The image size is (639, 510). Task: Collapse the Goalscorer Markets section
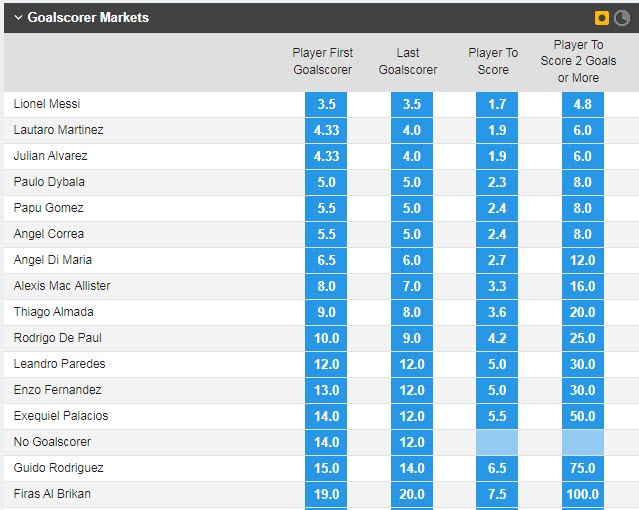(x=17, y=18)
